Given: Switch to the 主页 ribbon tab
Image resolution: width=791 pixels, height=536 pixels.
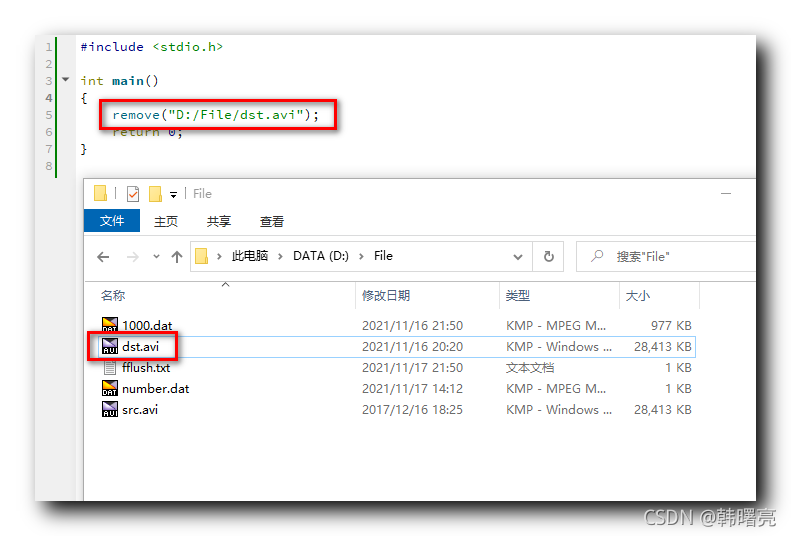Looking at the screenshot, I should click(x=166, y=221).
